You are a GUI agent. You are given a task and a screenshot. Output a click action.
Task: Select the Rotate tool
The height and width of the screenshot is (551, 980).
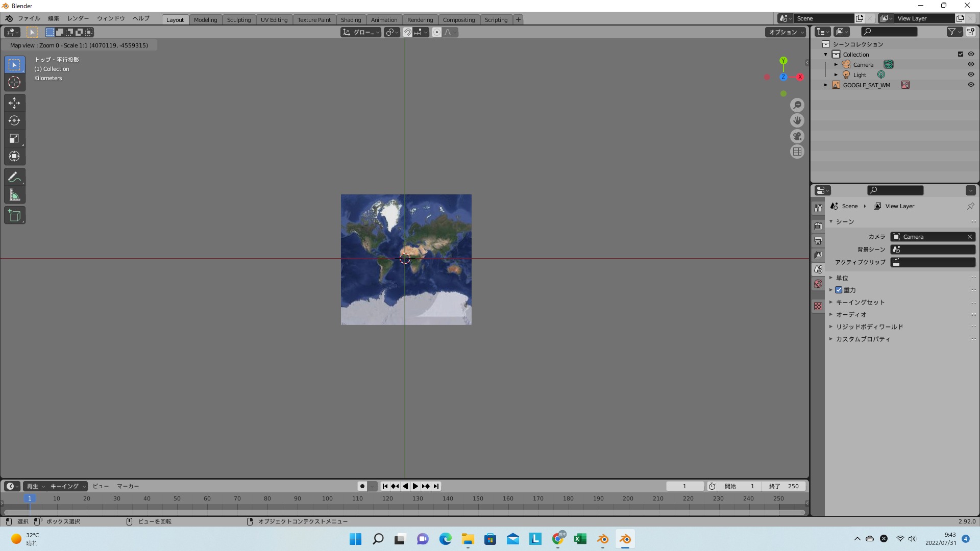pos(14,121)
